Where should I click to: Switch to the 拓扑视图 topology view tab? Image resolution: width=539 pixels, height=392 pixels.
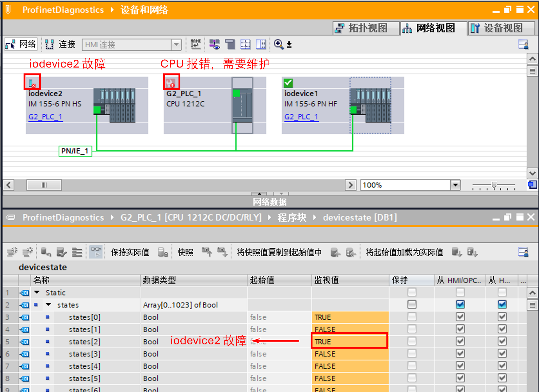[365, 28]
